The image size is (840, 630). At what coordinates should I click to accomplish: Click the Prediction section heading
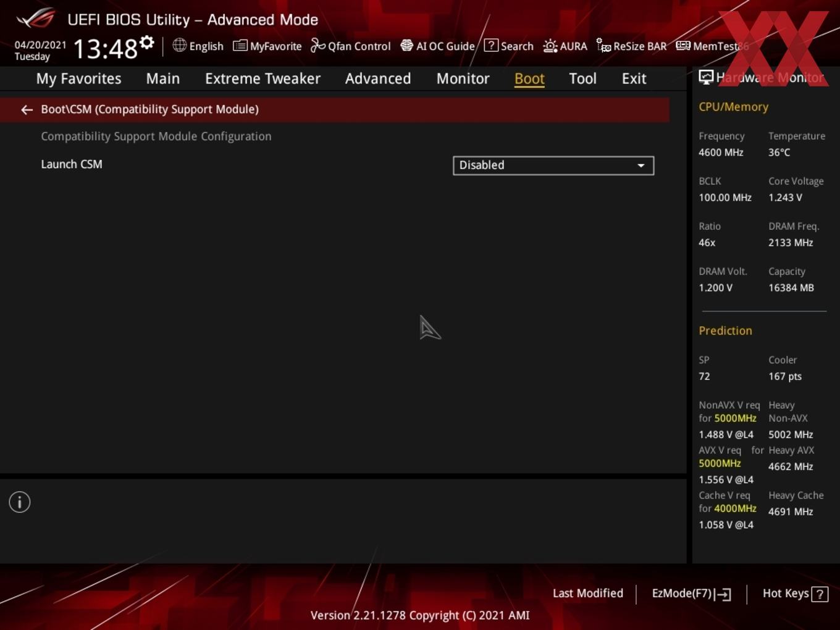(725, 331)
